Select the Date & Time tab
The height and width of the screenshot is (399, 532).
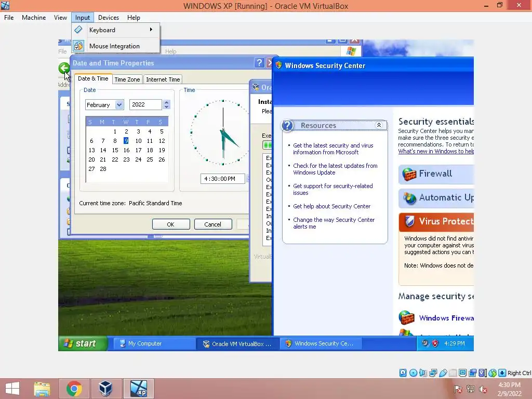(93, 78)
